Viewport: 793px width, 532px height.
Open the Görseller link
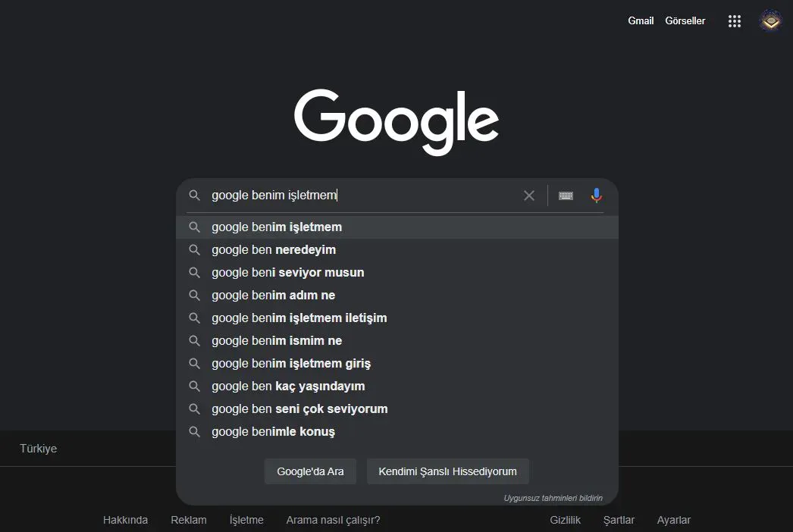click(685, 20)
